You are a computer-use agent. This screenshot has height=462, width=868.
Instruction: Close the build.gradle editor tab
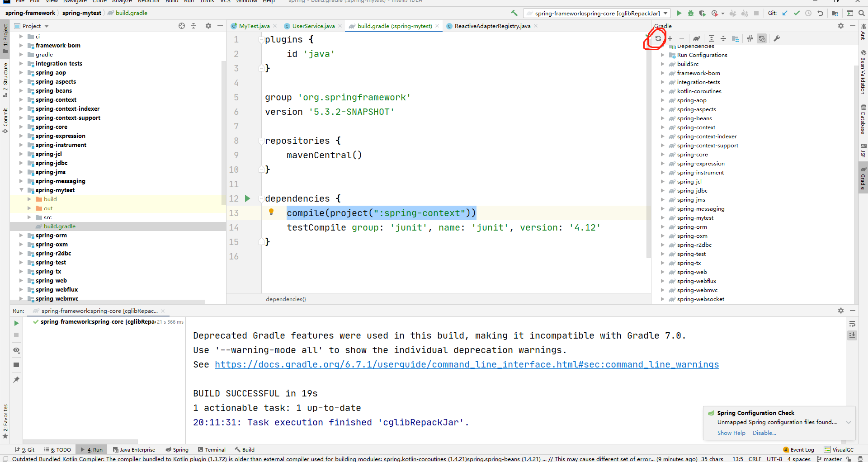pyautogui.click(x=437, y=26)
